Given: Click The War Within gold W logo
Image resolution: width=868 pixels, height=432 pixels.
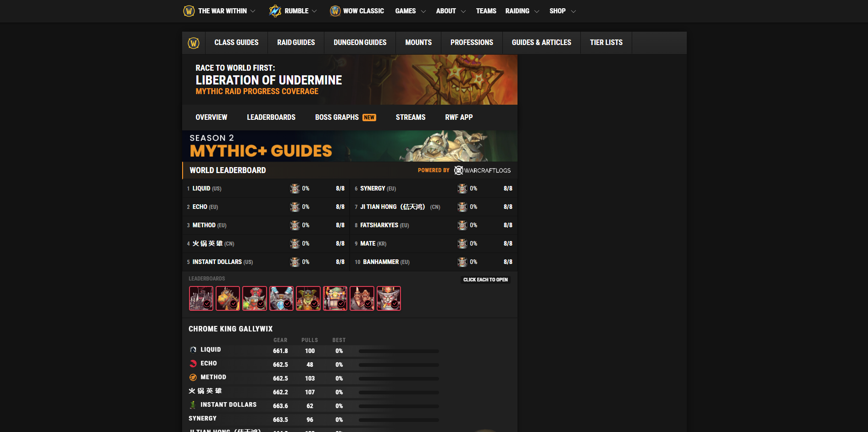Looking at the screenshot, I should point(189,11).
